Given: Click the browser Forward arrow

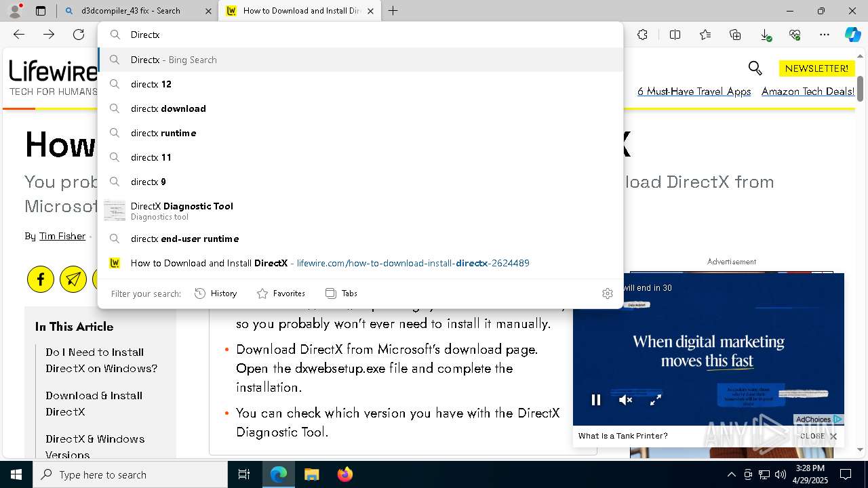Looking at the screenshot, I should click(49, 35).
